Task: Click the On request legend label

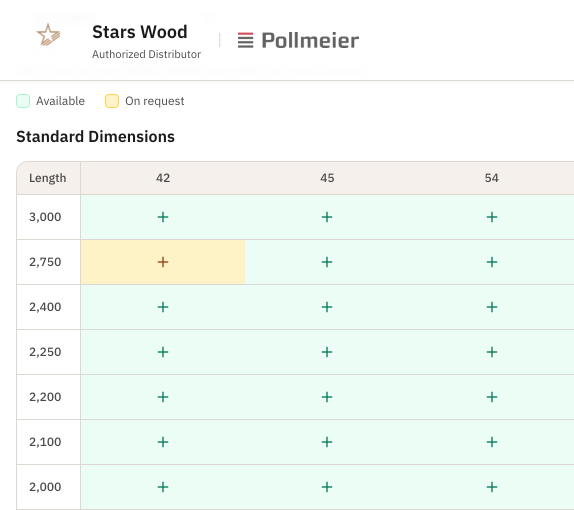Action: point(154,101)
